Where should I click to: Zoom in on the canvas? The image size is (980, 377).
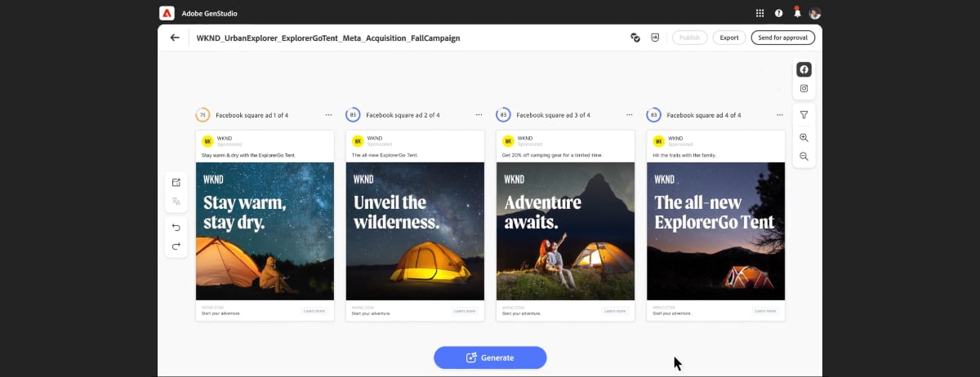tap(804, 138)
